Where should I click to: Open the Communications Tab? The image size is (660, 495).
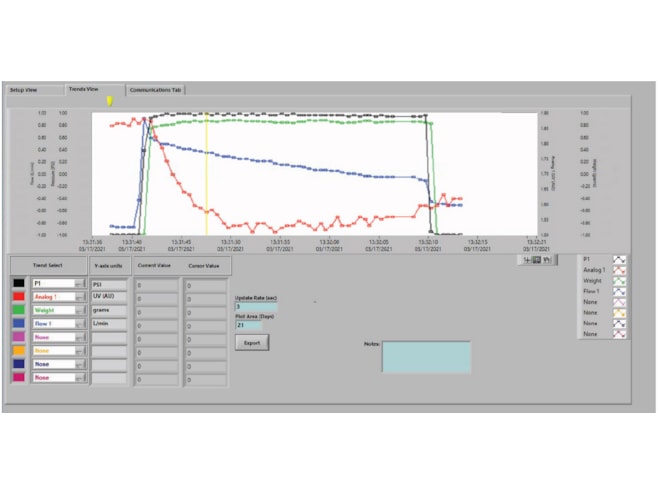point(155,89)
